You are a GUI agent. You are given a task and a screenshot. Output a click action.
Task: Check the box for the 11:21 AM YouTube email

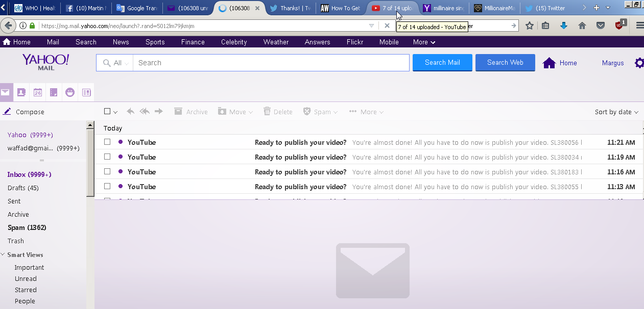click(x=107, y=142)
